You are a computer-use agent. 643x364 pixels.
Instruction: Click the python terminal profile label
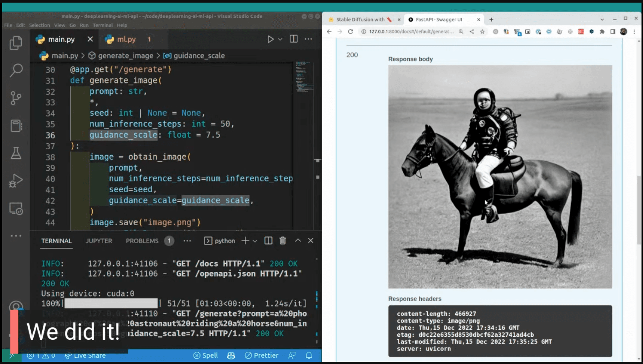pyautogui.click(x=220, y=241)
